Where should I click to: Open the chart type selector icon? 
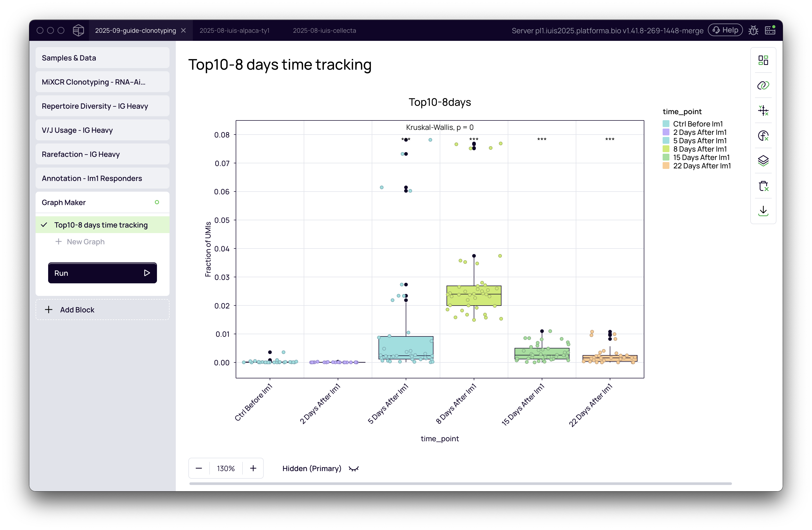(x=763, y=60)
